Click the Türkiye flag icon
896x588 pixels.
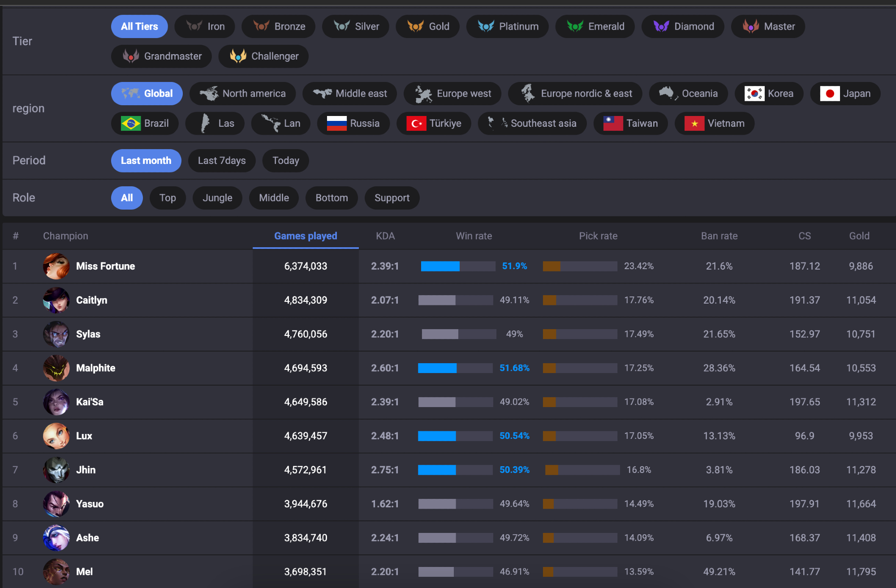pos(416,124)
